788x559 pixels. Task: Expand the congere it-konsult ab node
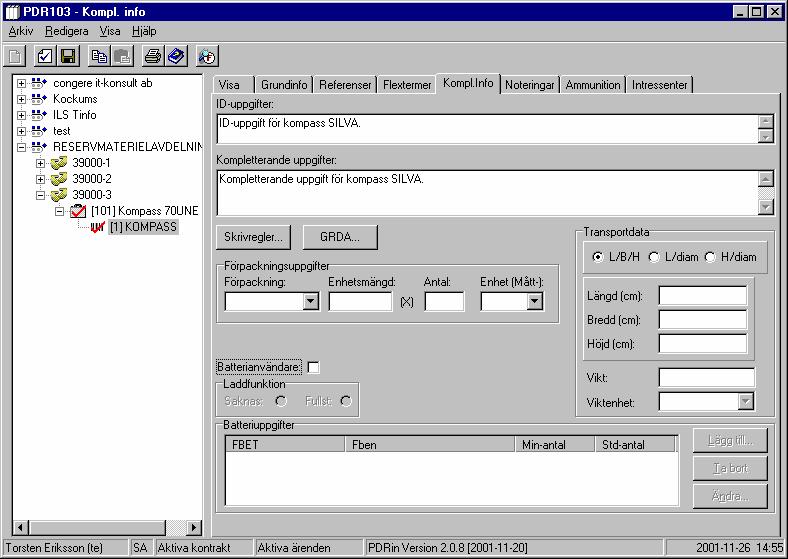click(21, 83)
